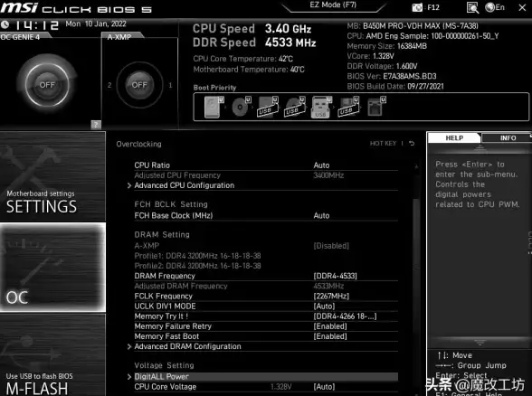
Task: Click the CPU Speed 3.40 GHz readout
Action: pyautogui.click(x=252, y=29)
